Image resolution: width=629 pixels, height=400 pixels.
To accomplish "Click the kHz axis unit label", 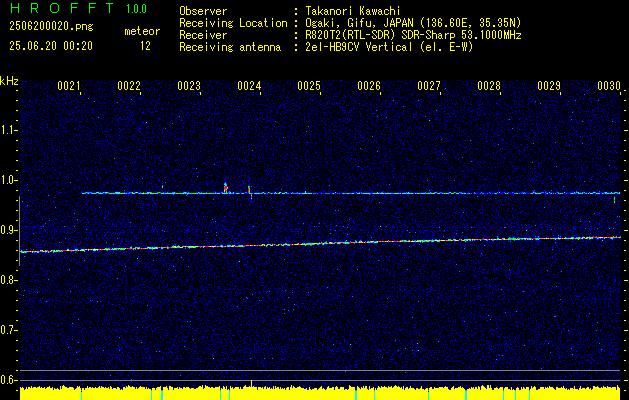I will [9, 81].
